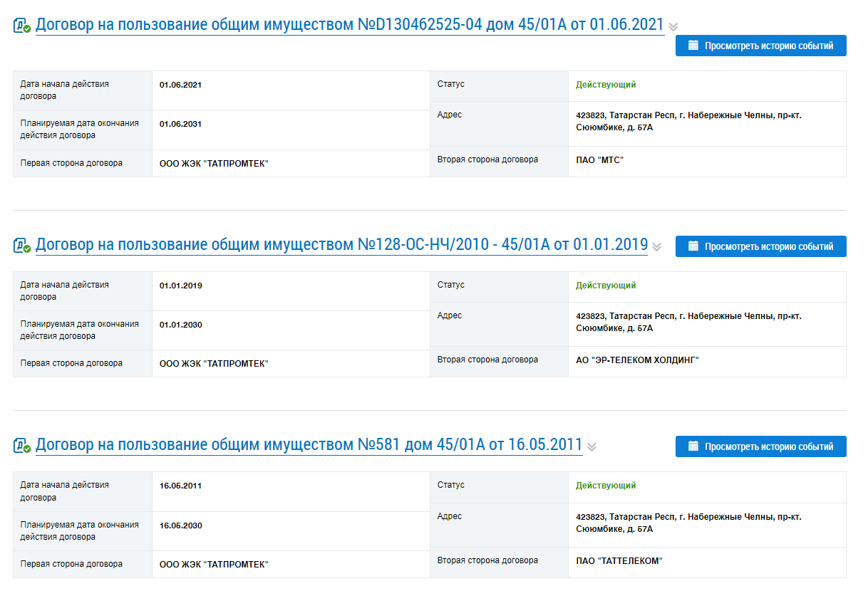View event history for ЭР-Телеком contract
This screenshot has width=868, height=591.
click(x=761, y=246)
